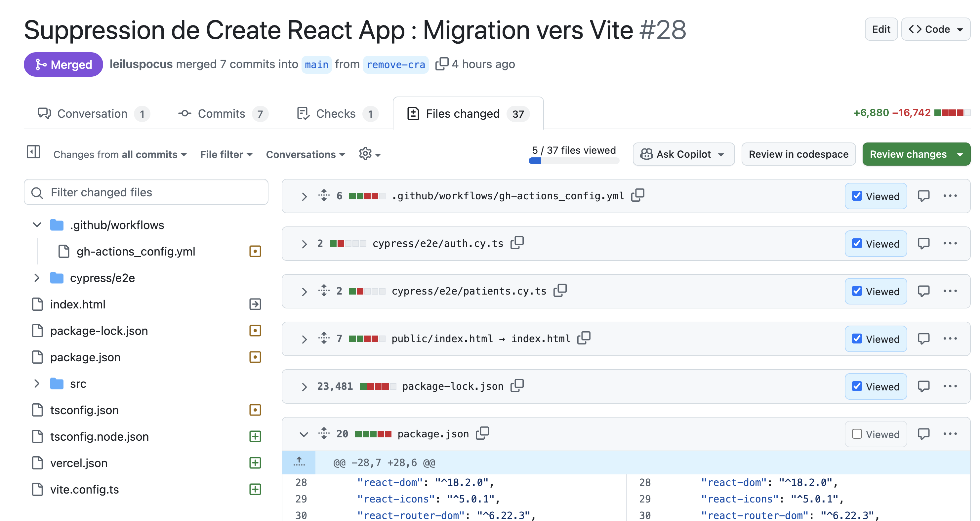Open the main branch link
This screenshot has width=980, height=521.
pos(316,65)
